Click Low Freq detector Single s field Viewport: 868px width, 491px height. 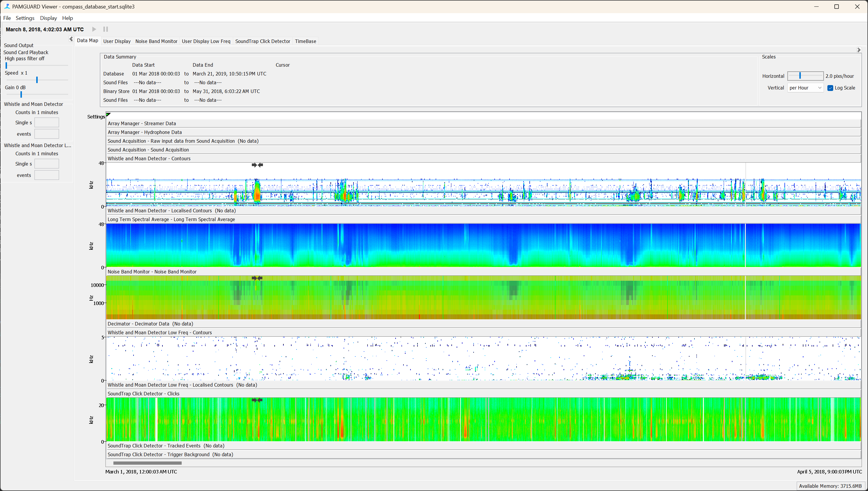[x=46, y=163]
